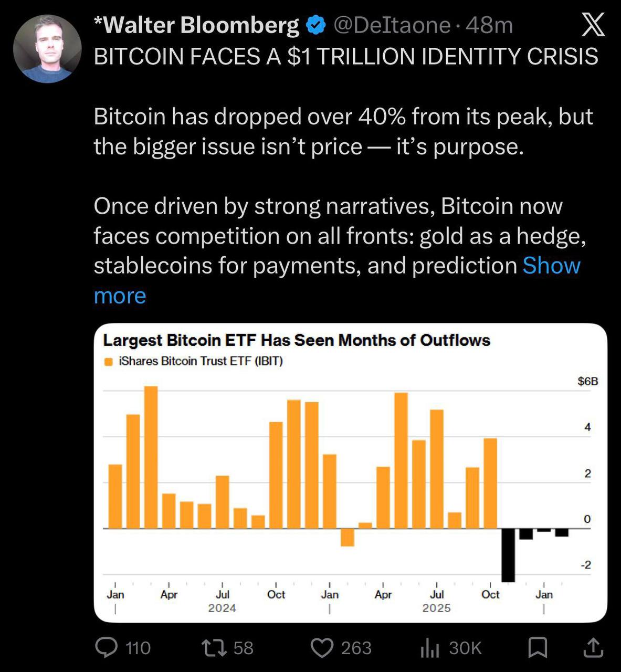
Task: Click the chart title about ETF outflows
Action: click(297, 340)
